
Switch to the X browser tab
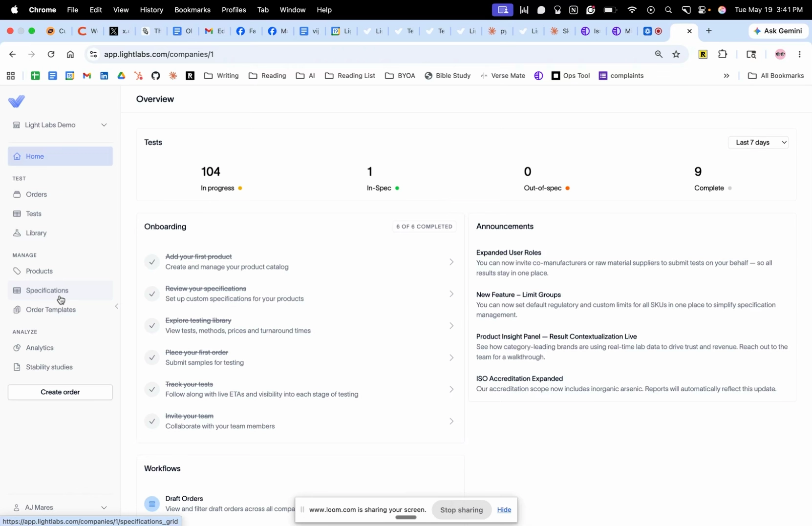119,31
